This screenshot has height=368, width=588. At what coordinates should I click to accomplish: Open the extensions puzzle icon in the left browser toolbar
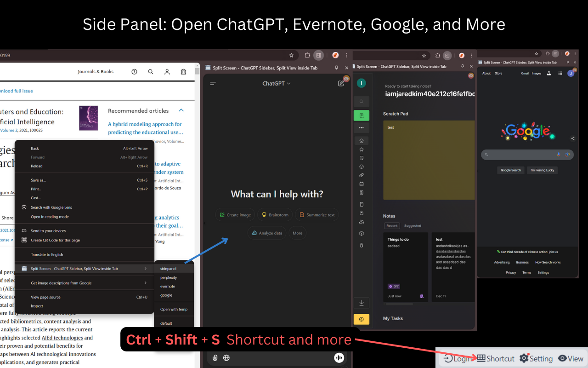(x=307, y=55)
